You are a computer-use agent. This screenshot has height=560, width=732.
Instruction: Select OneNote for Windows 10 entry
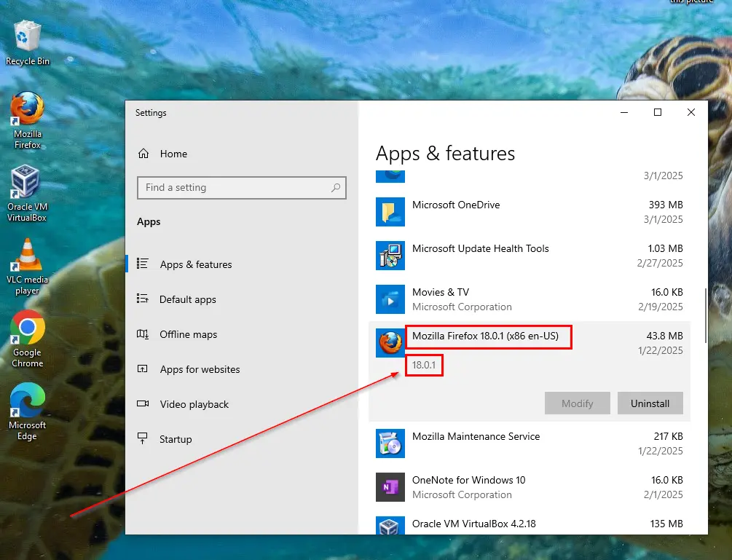click(530, 487)
